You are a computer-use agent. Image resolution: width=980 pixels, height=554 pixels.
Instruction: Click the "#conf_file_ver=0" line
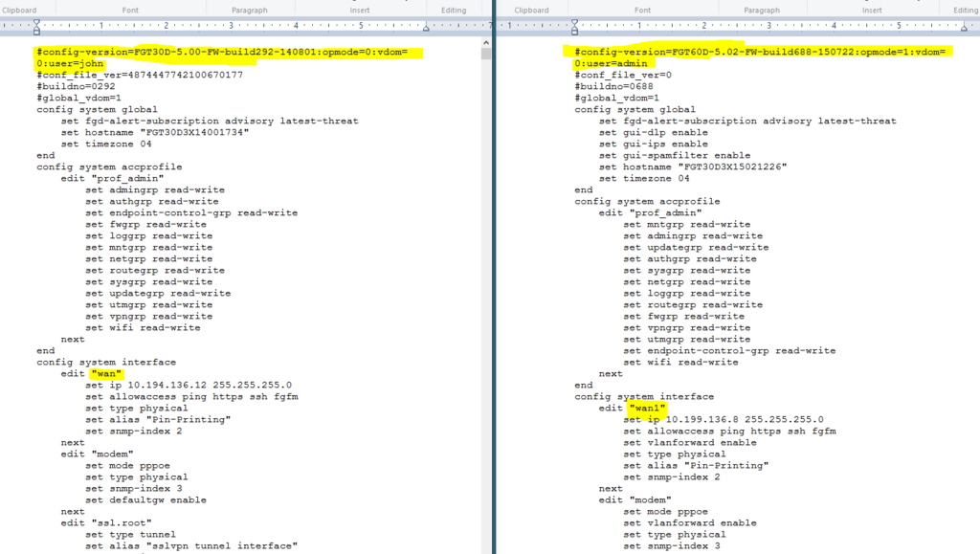[623, 75]
